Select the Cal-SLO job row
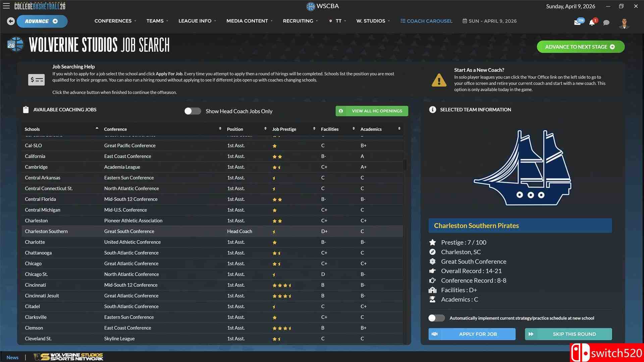 [212, 145]
